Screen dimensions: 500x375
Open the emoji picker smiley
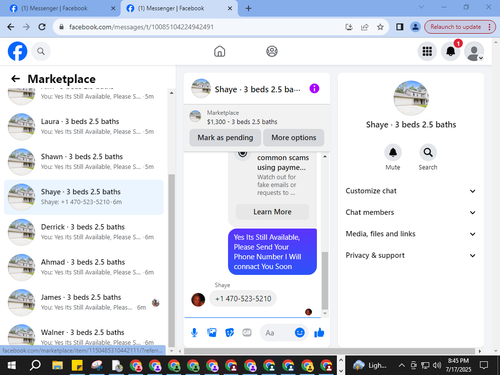click(x=299, y=332)
